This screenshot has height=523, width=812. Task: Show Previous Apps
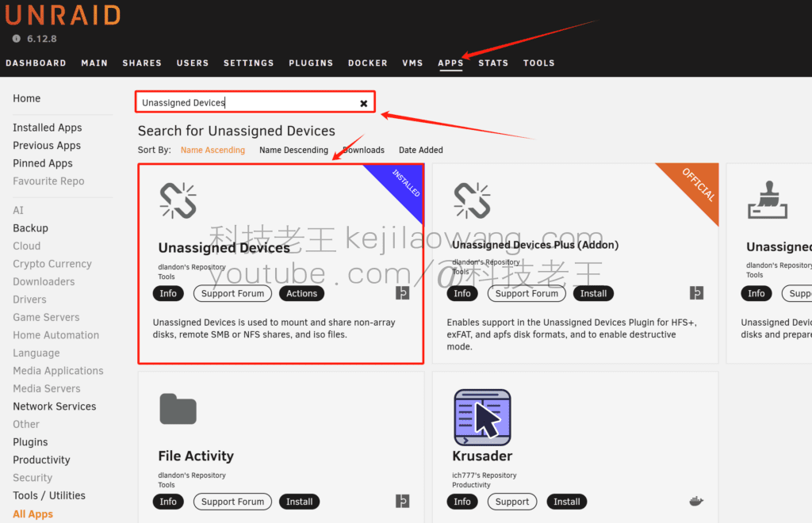pos(47,145)
